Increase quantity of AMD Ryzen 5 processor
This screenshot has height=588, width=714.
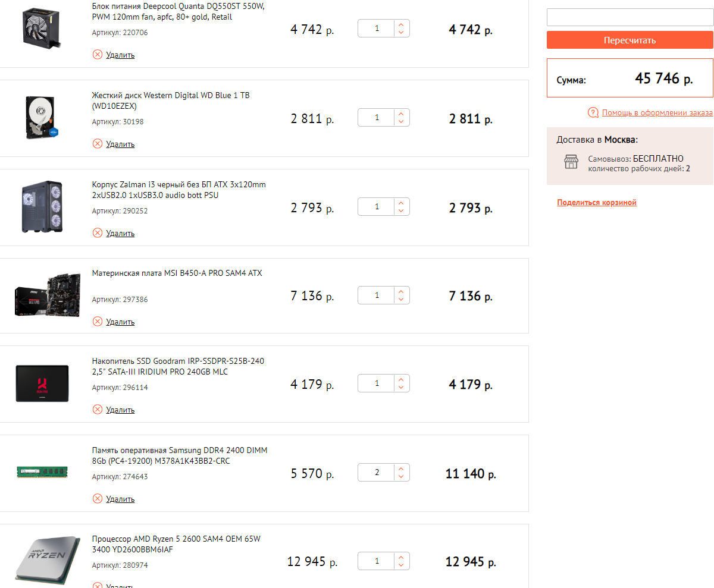click(x=402, y=556)
